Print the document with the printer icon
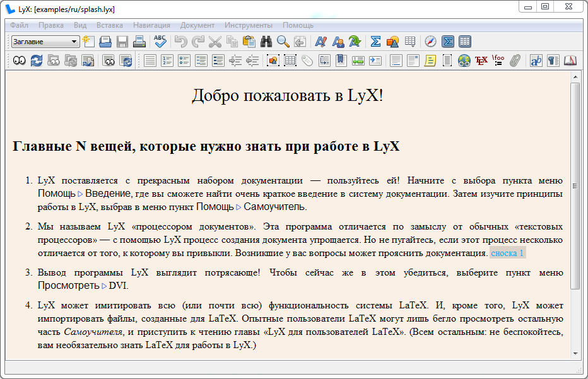 pyautogui.click(x=139, y=42)
